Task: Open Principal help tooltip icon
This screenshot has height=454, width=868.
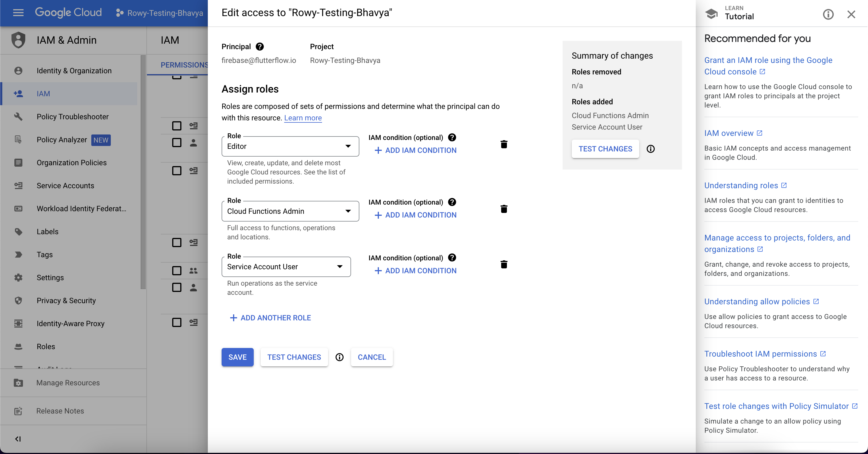Action: 259,47
